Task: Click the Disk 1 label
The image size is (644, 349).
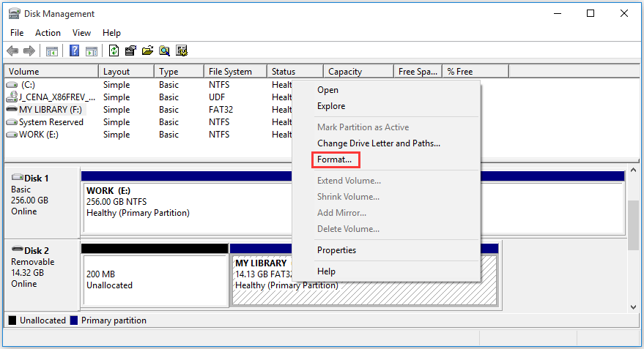Action: pos(36,179)
